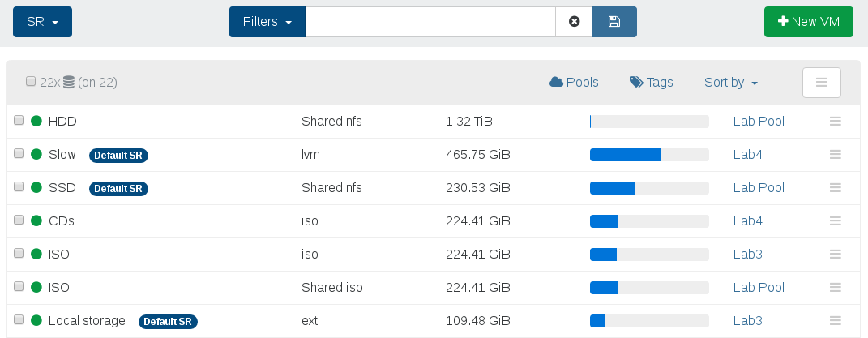Viewport: 868px width, 338px height.
Task: Open the Lab4 link on the Slow row
Action: [x=748, y=154]
